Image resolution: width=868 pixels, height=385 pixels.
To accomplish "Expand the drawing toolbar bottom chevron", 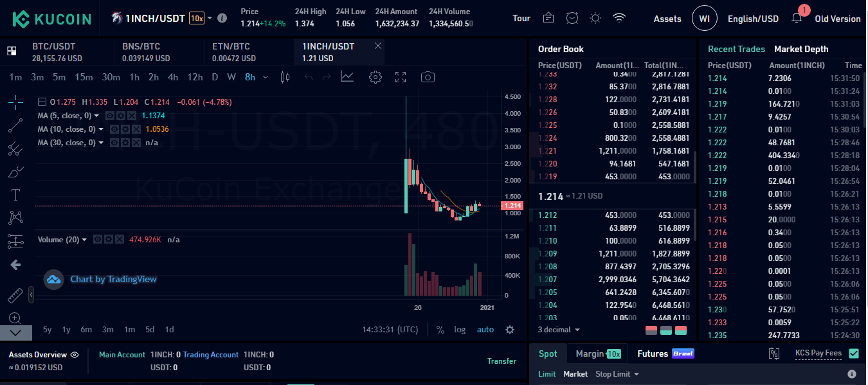I will [16, 333].
